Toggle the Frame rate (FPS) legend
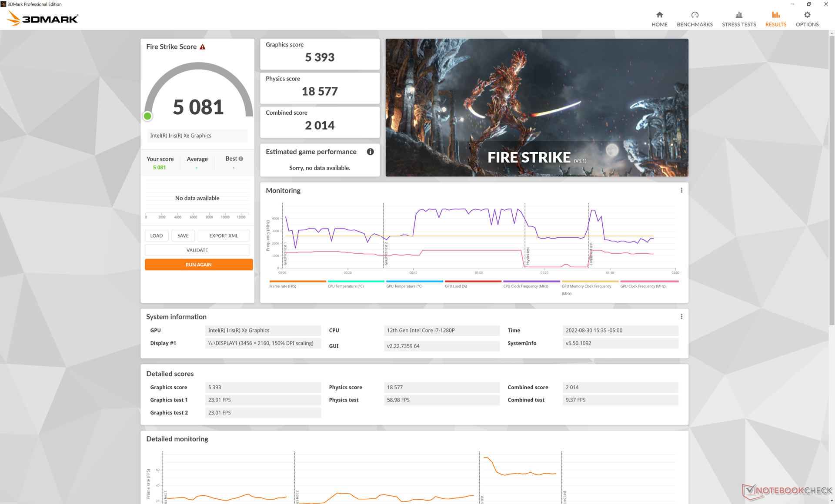Screen dimensions: 835x504 (283, 286)
